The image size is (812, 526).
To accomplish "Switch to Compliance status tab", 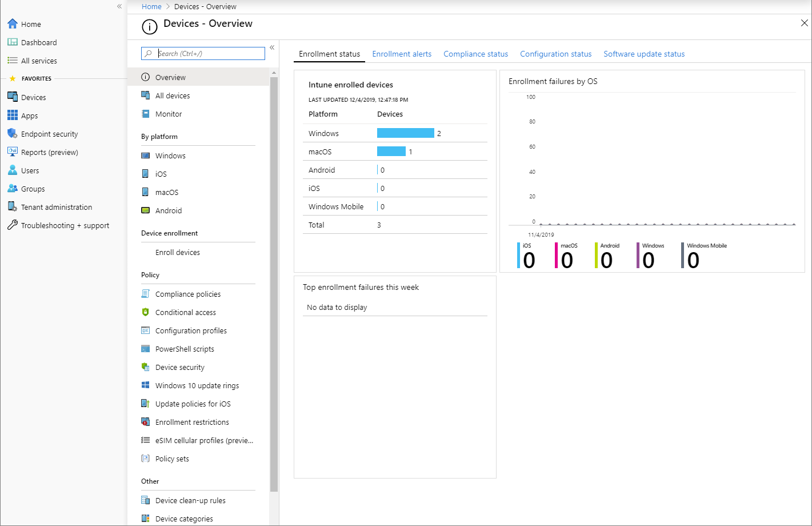I will [x=475, y=54].
